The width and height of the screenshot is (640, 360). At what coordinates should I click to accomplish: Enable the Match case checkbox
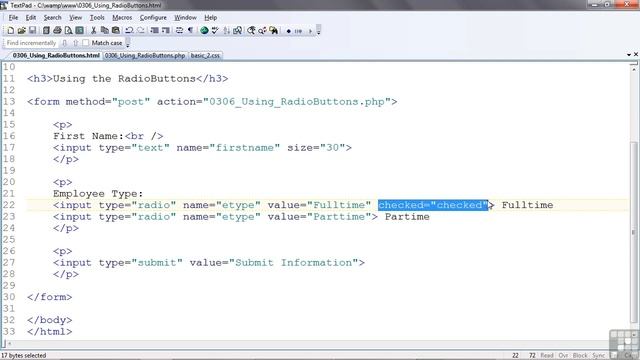tap(85, 43)
